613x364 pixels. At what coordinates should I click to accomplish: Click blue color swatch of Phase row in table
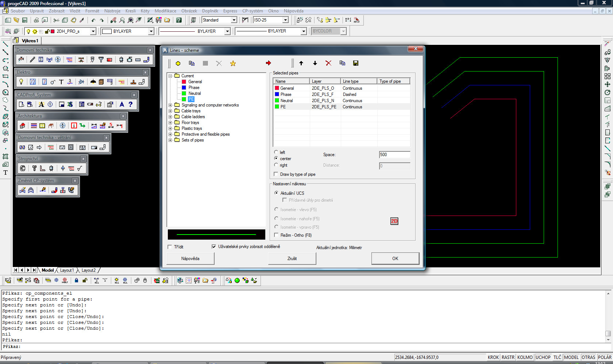277,94
